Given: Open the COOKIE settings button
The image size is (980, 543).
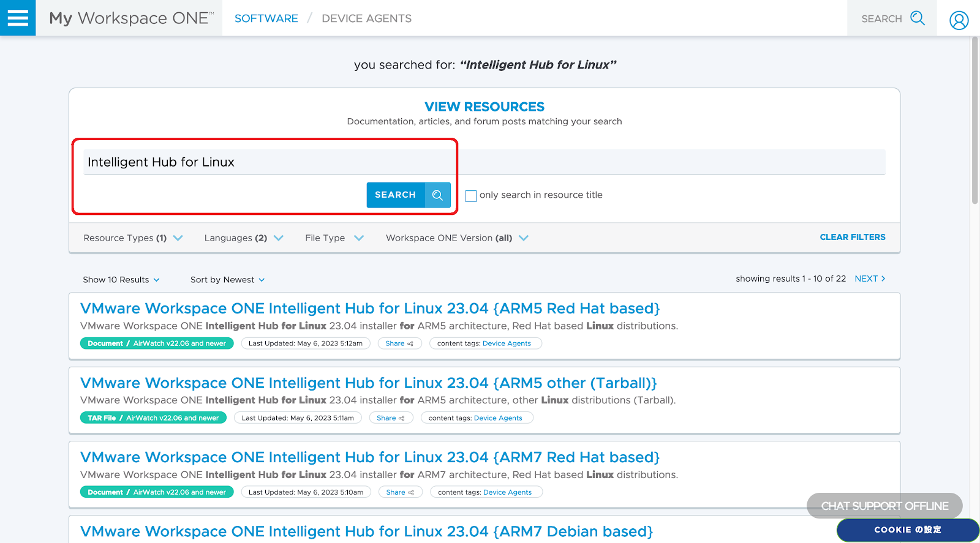Looking at the screenshot, I should tap(908, 530).
